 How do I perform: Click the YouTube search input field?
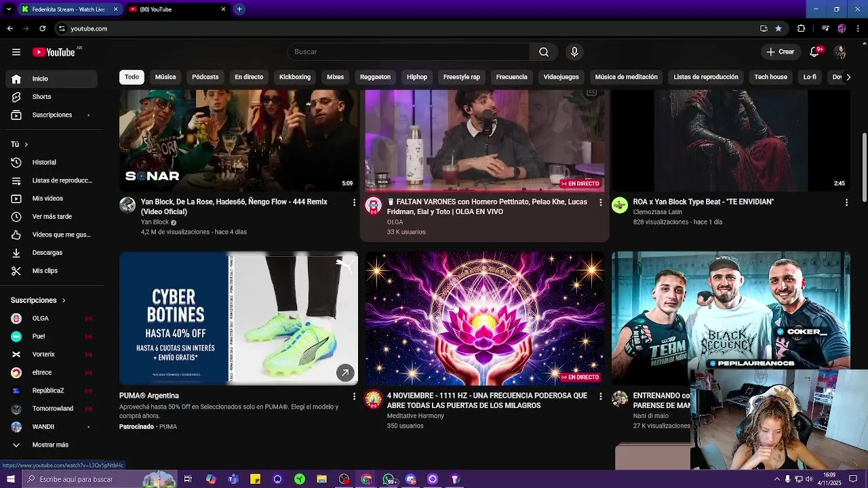click(x=410, y=52)
